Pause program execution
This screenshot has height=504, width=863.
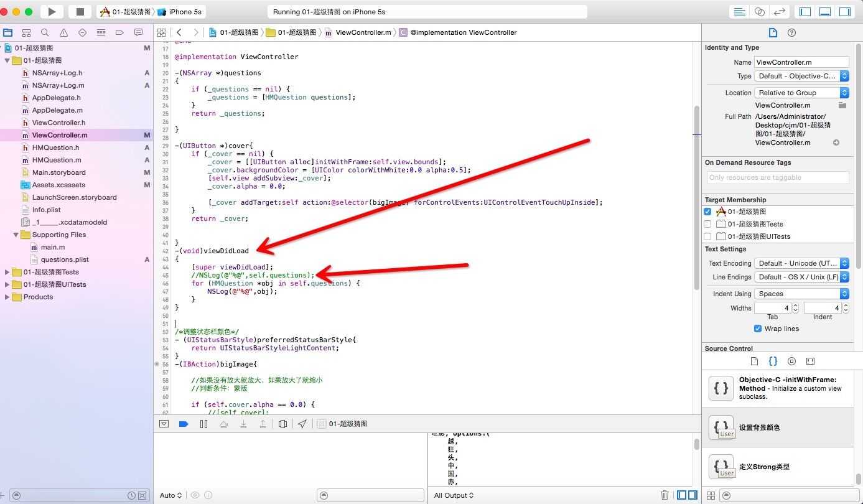pos(203,424)
